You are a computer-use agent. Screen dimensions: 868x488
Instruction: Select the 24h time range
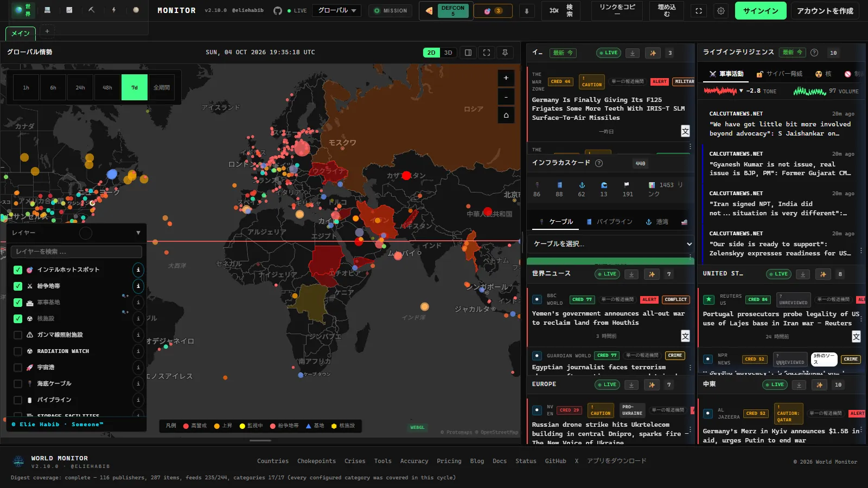pyautogui.click(x=80, y=87)
